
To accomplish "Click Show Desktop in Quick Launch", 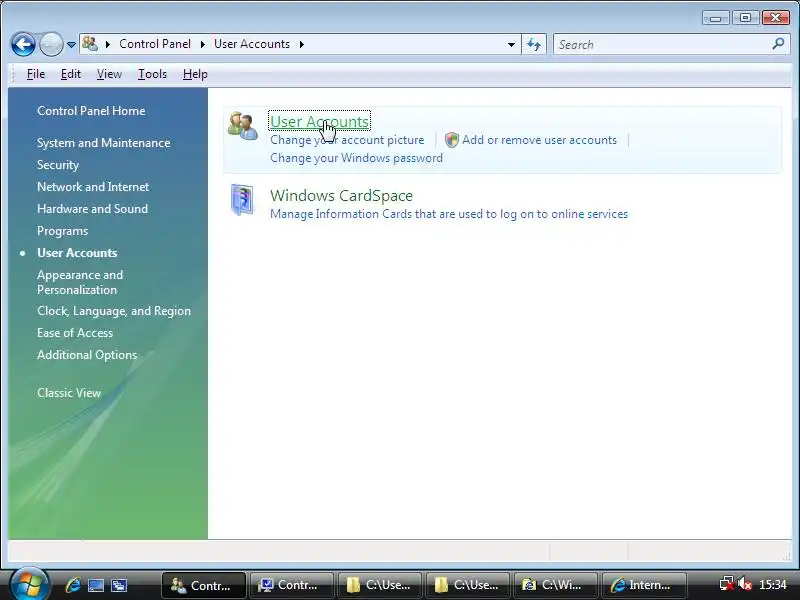I will pos(96,585).
